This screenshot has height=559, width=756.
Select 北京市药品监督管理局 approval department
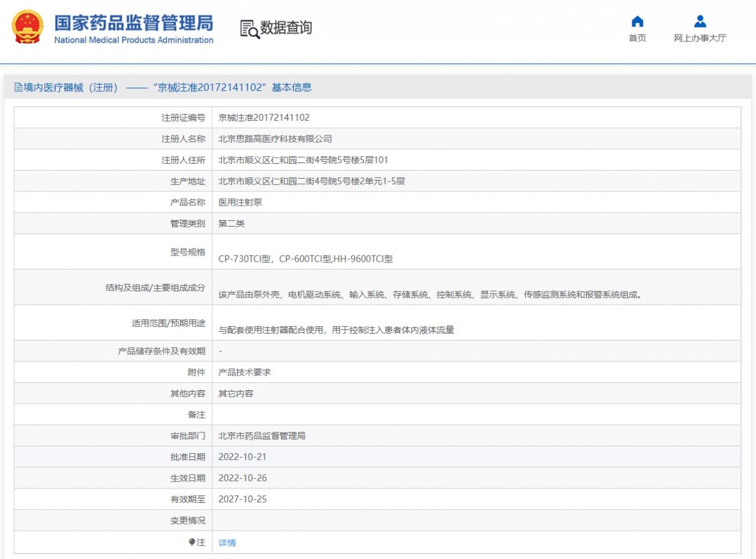coord(261,436)
